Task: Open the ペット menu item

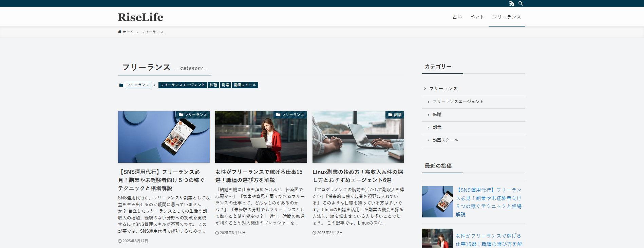Action: click(477, 17)
